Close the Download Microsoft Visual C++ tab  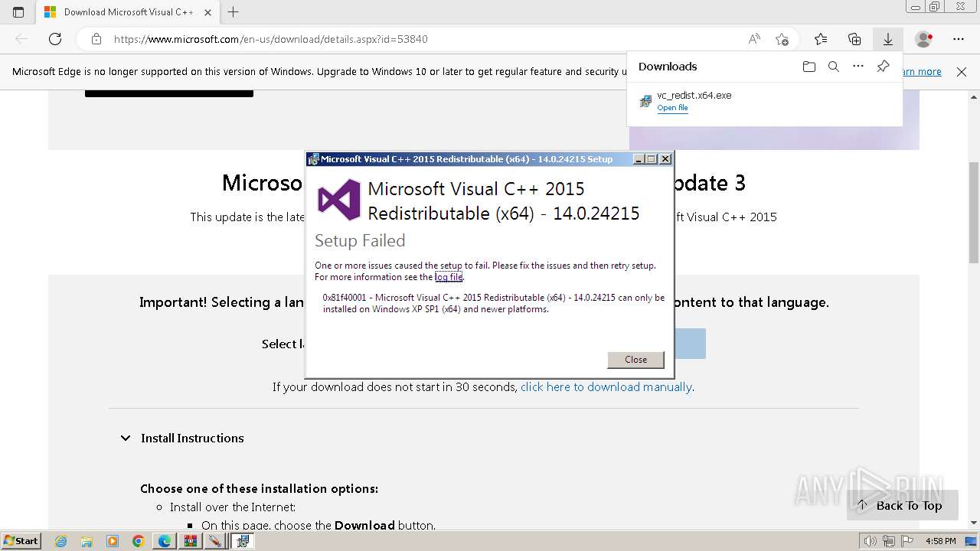(207, 12)
